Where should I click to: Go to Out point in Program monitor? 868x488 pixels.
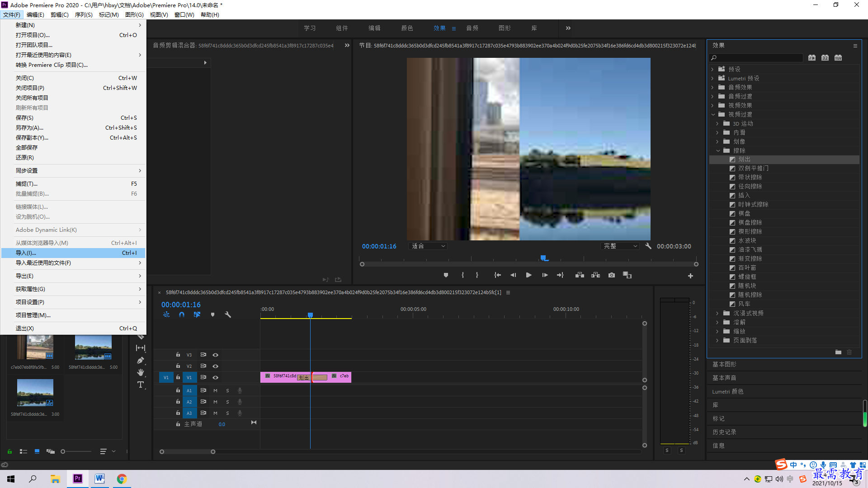(x=560, y=275)
